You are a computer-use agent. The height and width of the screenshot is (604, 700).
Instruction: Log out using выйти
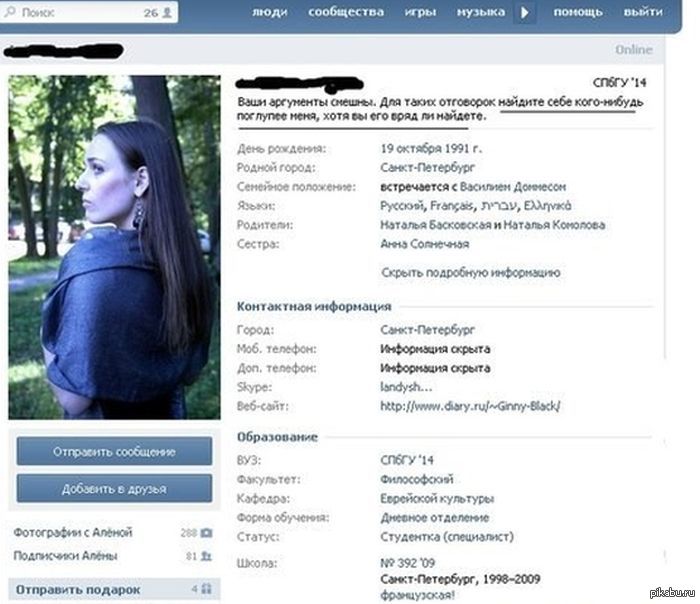coord(643,12)
